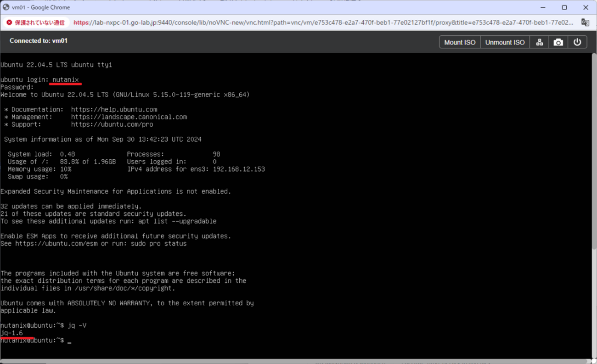Click the empty shell prompt with the cursor

coord(36,341)
